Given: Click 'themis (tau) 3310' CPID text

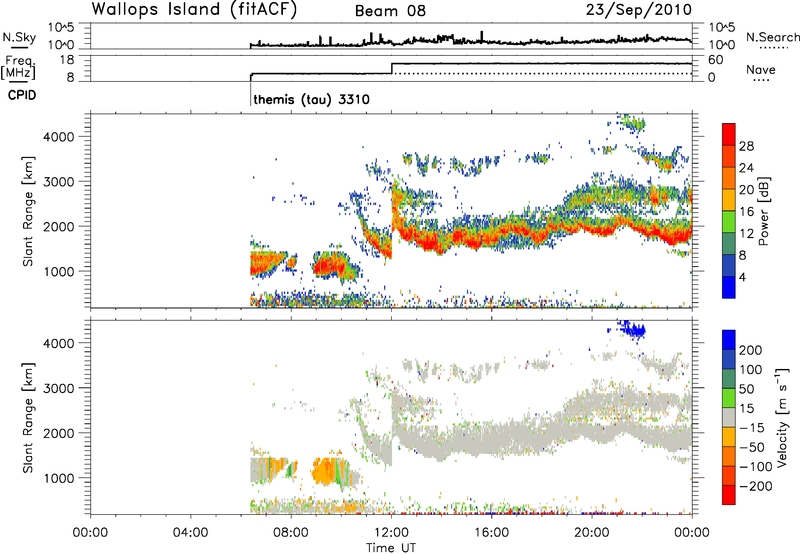Looking at the screenshot, I should tap(311, 99).
